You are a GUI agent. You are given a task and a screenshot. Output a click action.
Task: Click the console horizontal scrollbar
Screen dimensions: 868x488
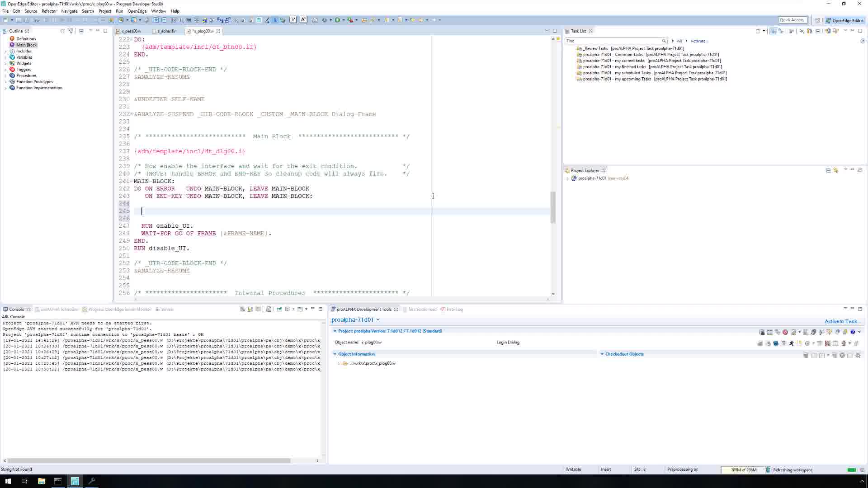tap(149, 460)
